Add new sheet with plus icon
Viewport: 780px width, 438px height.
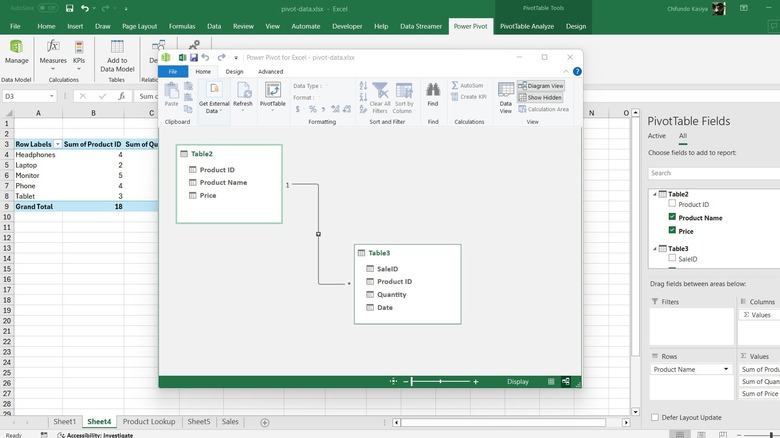pos(265,423)
